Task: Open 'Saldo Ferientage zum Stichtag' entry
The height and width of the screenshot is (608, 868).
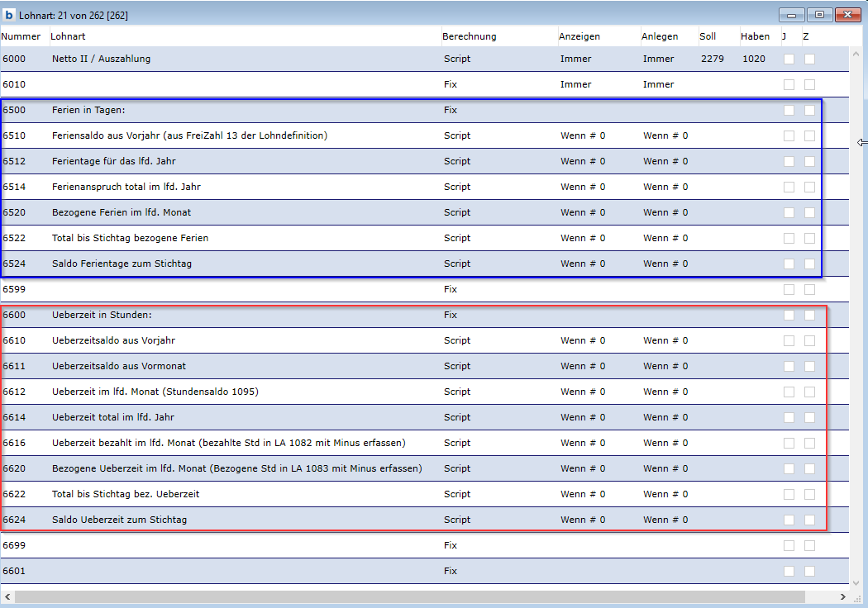Action: click(122, 264)
